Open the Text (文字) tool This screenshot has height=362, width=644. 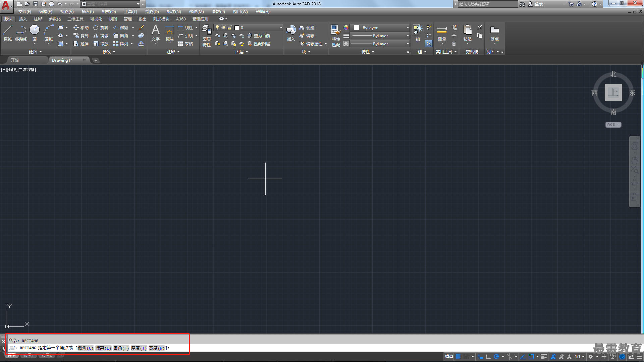point(156,33)
